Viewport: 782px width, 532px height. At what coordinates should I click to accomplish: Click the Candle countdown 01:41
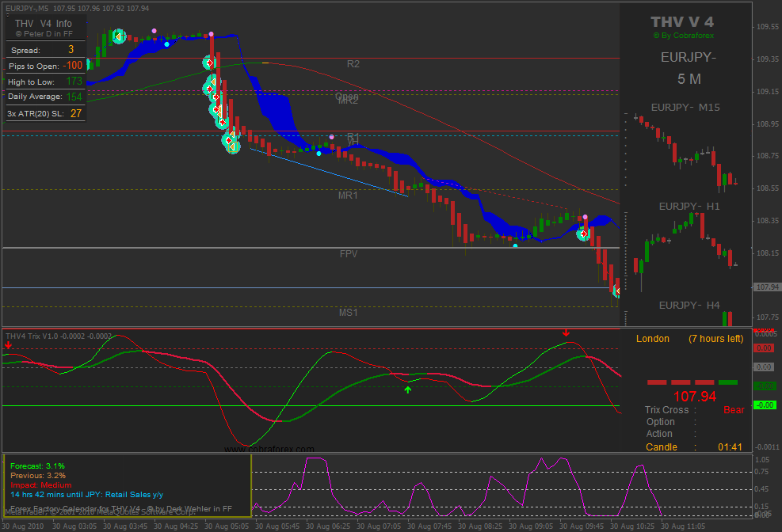(731, 446)
